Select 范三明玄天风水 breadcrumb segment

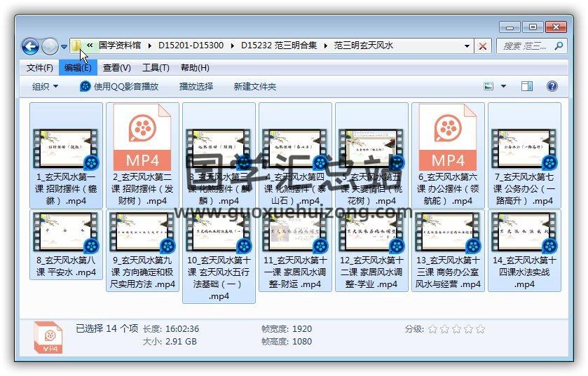363,46
